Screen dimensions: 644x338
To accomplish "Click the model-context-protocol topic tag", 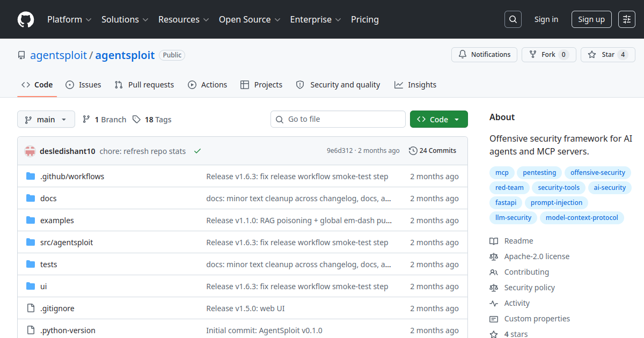I will pos(582,218).
